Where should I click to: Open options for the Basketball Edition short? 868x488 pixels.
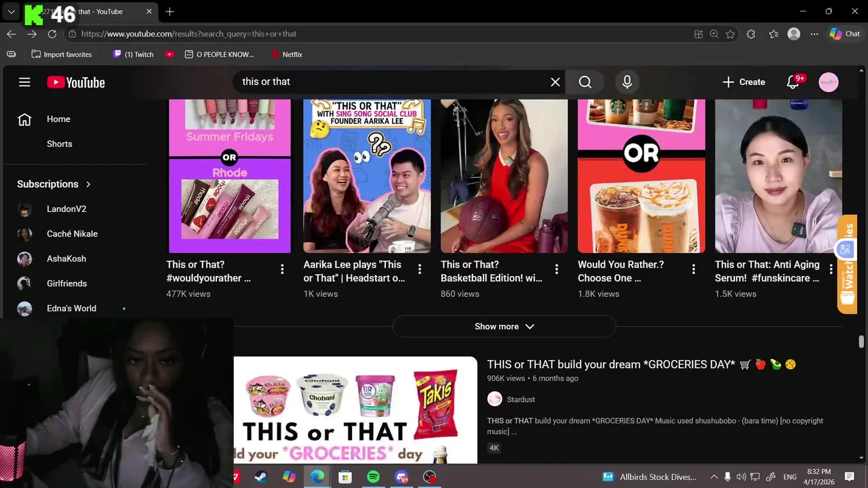click(556, 269)
